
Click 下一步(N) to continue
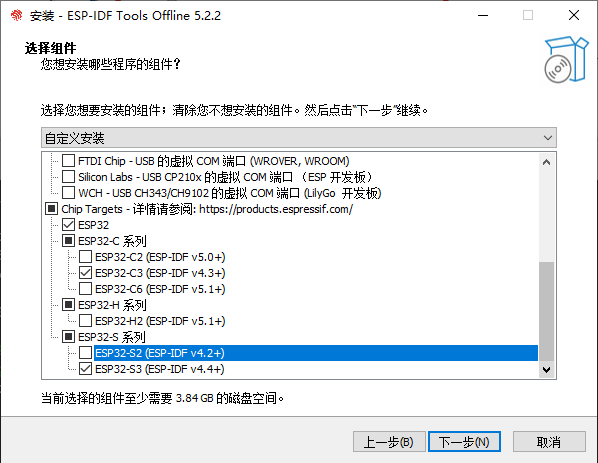coord(464,442)
